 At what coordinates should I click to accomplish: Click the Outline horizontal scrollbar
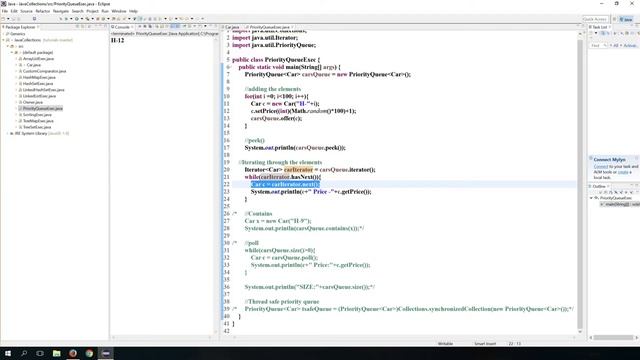[613, 338]
